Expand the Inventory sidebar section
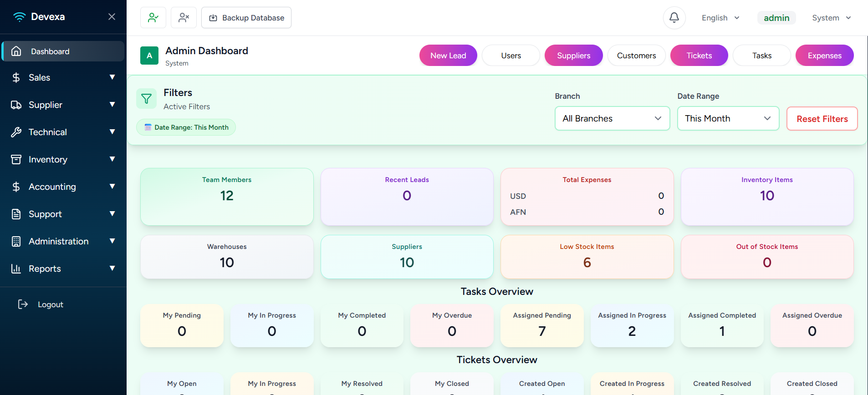Screen dimensions: 868x395 63,159
